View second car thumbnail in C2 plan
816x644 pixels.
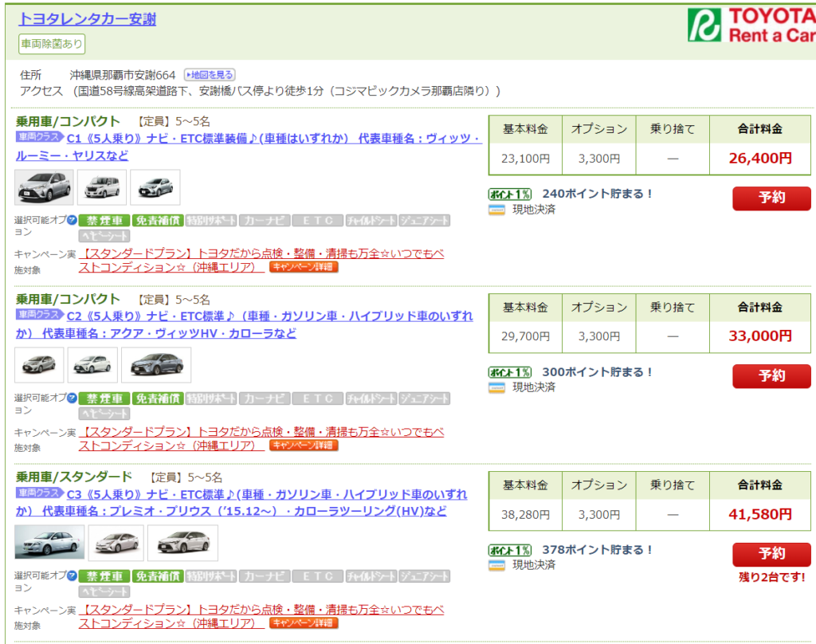[x=92, y=365]
